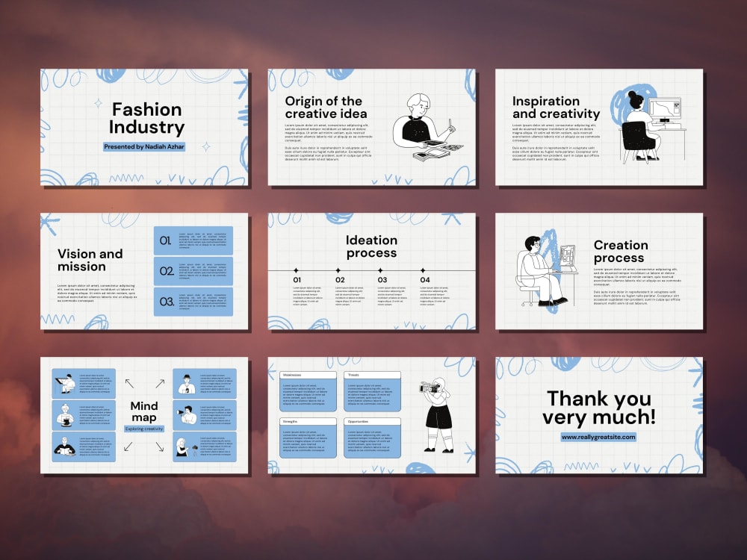Select the person with magazines illustration
Screen dimensions: 747x560
[x=428, y=128]
